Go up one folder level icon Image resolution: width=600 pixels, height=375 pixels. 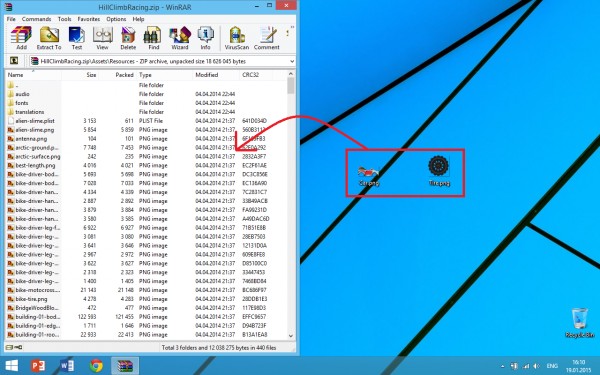point(14,61)
